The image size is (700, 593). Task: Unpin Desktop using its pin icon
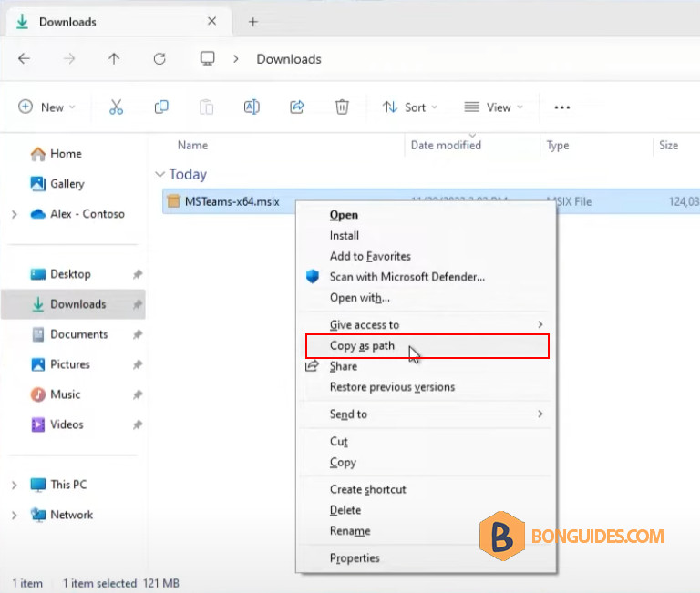click(138, 274)
